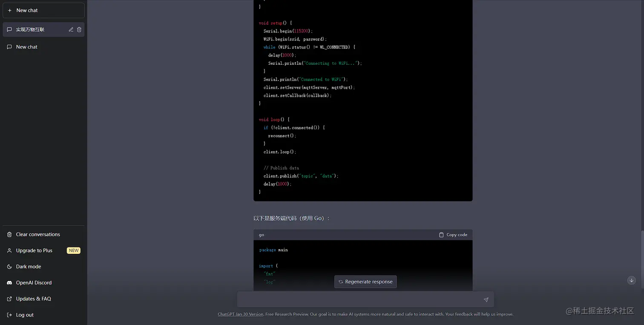Image resolution: width=644 pixels, height=325 pixels.
Task: Log out of the account
Action: coord(43,315)
